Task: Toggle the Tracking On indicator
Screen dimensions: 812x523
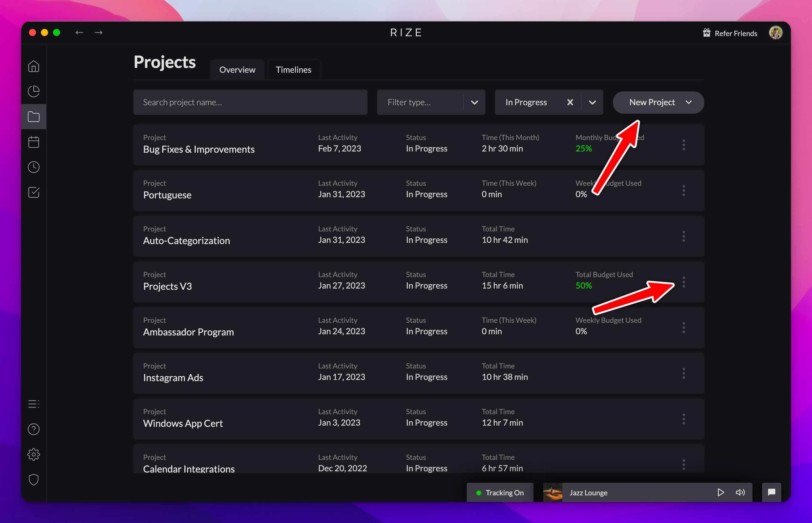Action: point(500,492)
